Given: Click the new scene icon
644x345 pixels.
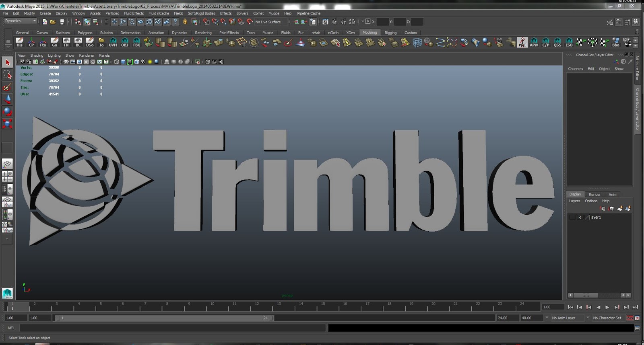Looking at the screenshot, I should point(44,22).
